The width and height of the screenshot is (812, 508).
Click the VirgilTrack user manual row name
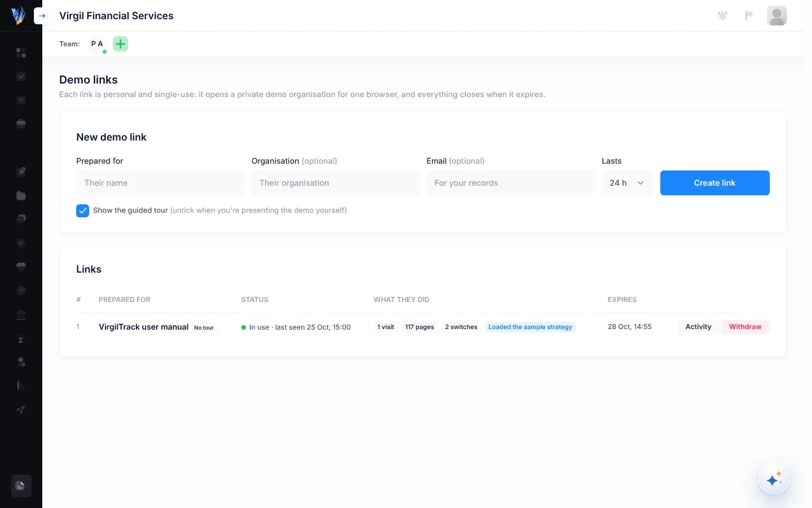click(x=143, y=327)
